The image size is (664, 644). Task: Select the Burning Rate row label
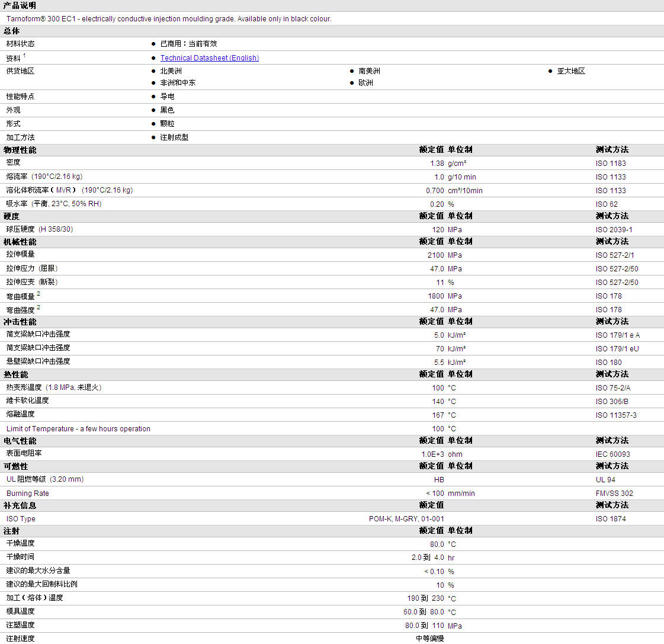point(27,493)
